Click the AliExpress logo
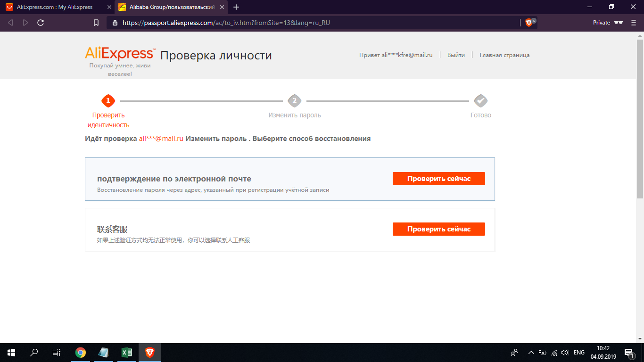644x362 pixels. [120, 53]
